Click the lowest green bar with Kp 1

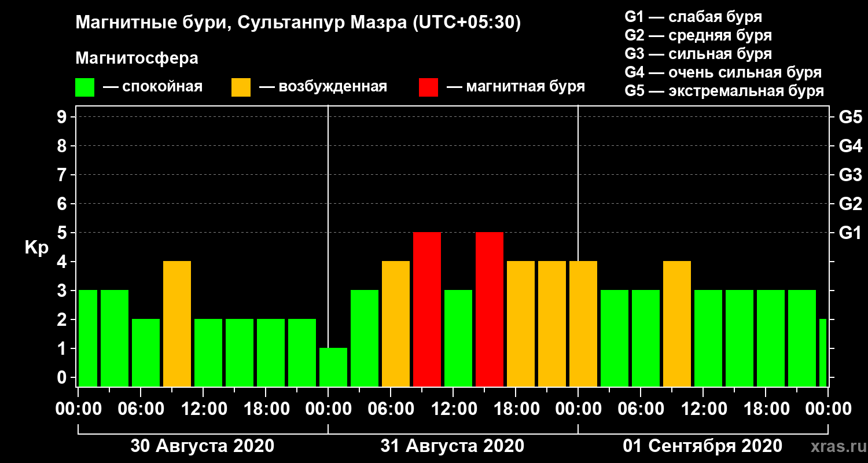(x=333, y=368)
